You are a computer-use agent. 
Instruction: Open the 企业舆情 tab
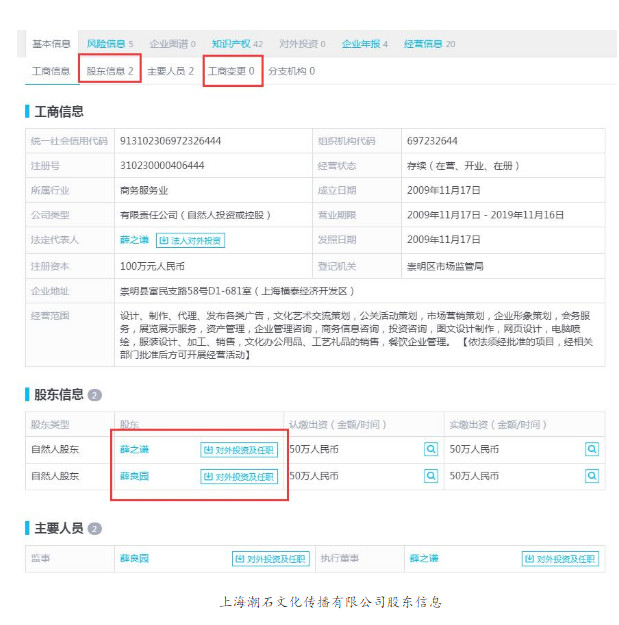(172, 44)
